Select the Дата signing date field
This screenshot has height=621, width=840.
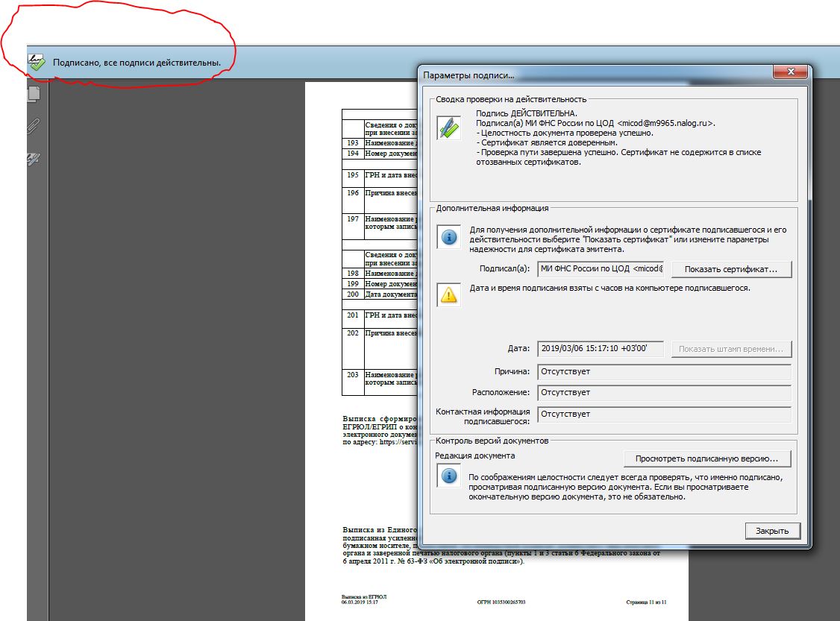(601, 349)
